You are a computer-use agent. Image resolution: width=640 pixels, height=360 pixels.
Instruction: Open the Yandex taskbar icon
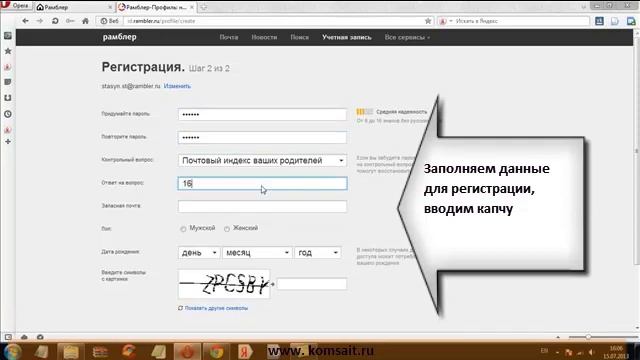(244, 351)
